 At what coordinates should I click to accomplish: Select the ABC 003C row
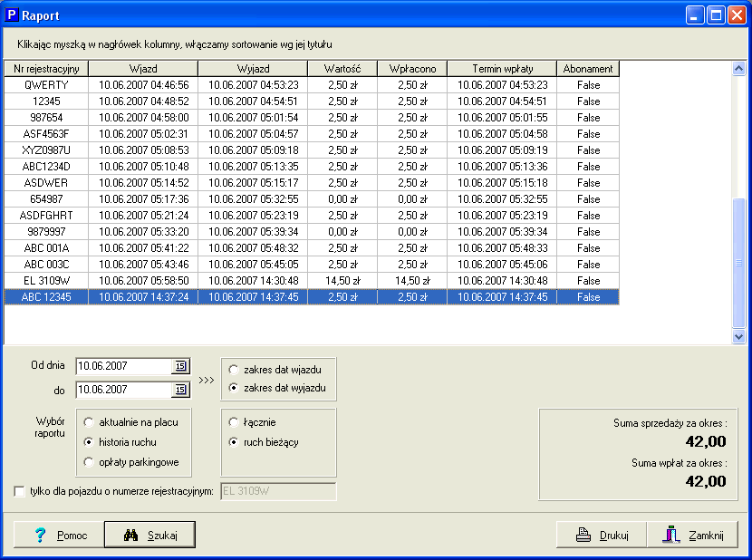pyautogui.click(x=312, y=265)
